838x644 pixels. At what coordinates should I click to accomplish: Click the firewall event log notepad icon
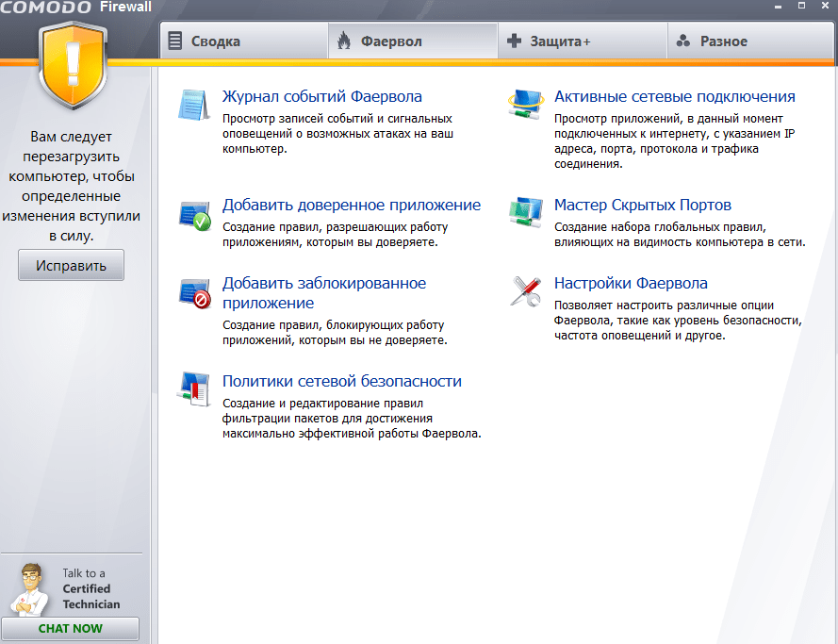pyautogui.click(x=193, y=105)
